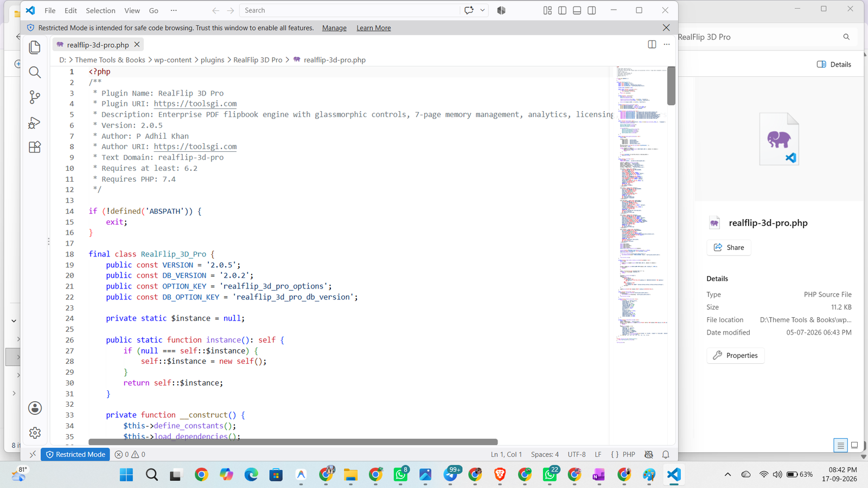Open Run and Debug view
The width and height of the screenshot is (868, 488).
(35, 123)
